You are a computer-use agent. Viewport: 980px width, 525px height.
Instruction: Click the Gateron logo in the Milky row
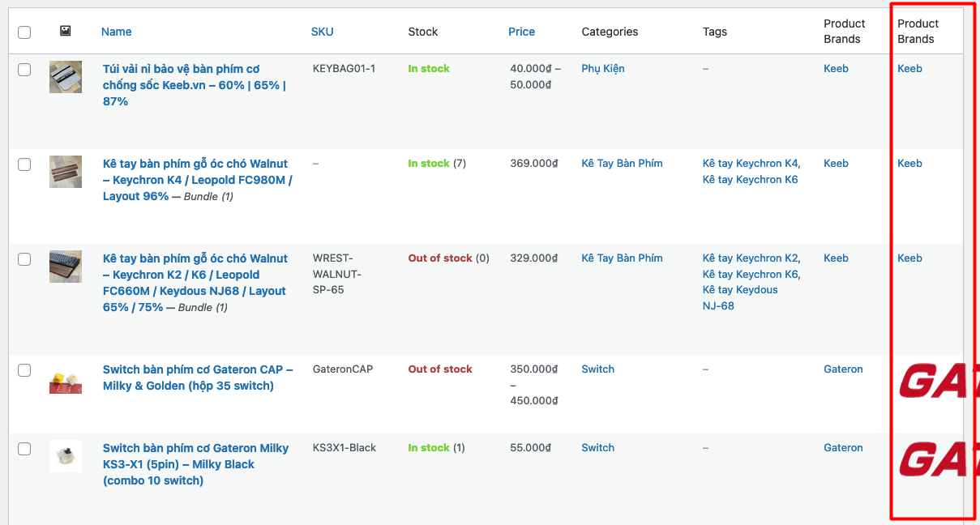[935, 459]
